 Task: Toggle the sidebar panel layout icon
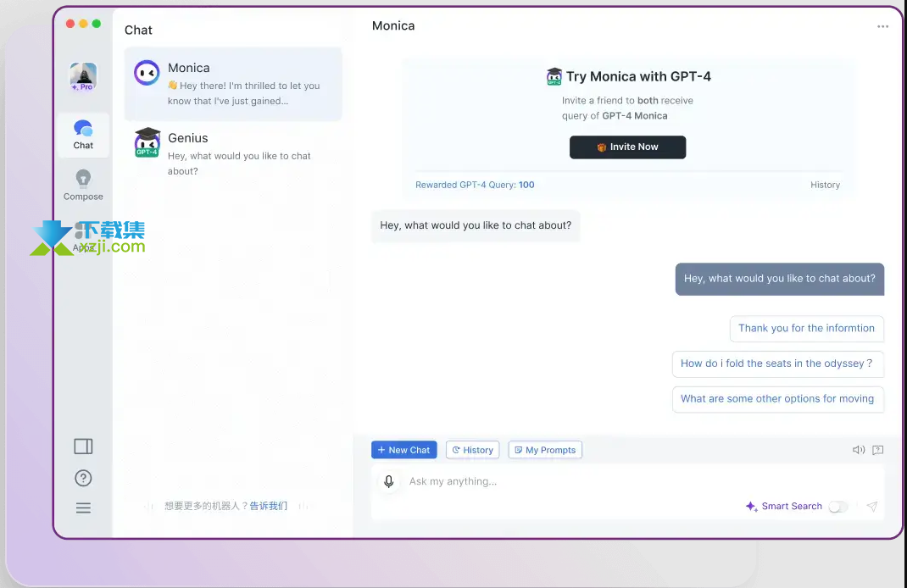pos(83,447)
